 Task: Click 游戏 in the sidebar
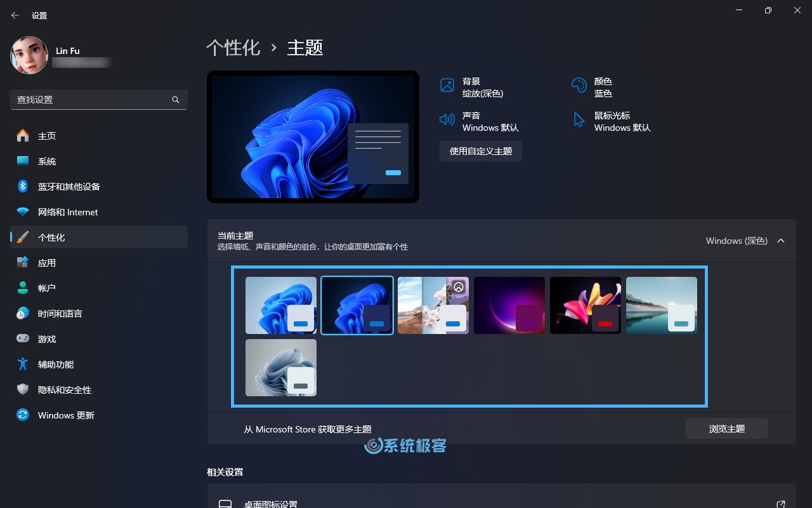[99, 338]
